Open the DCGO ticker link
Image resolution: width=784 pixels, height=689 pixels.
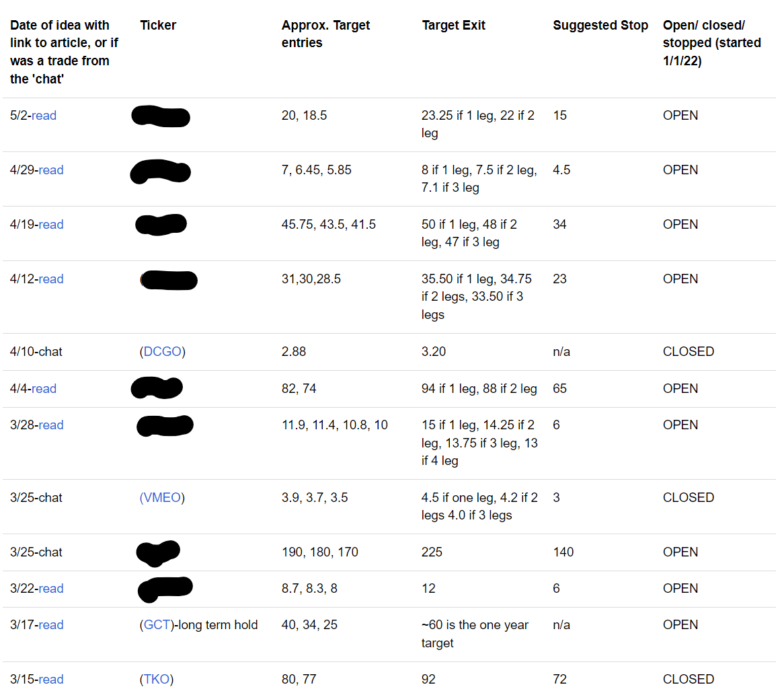pyautogui.click(x=163, y=352)
